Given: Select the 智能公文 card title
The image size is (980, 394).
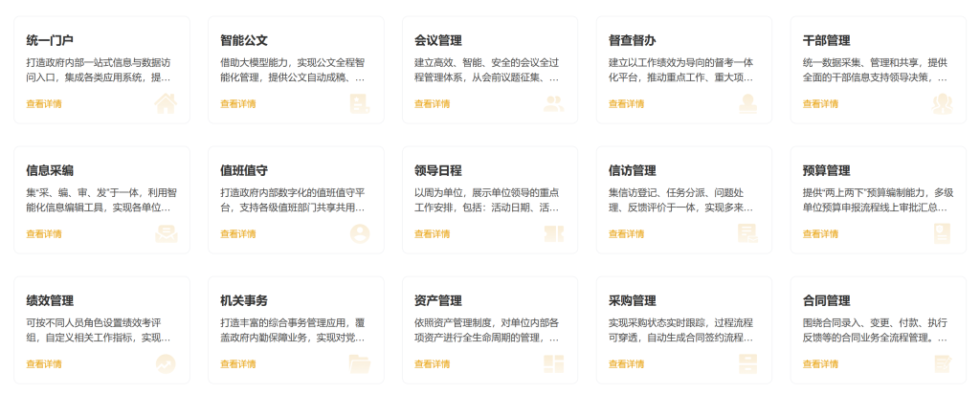Looking at the screenshot, I should click(244, 41).
